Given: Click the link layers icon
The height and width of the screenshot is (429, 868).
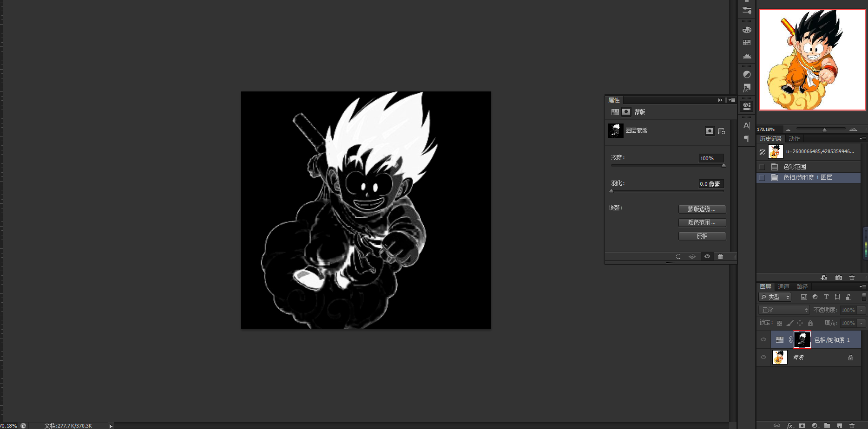Looking at the screenshot, I should (777, 425).
